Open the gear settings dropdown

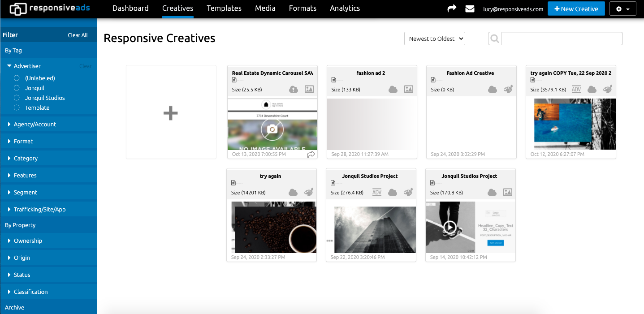(623, 9)
